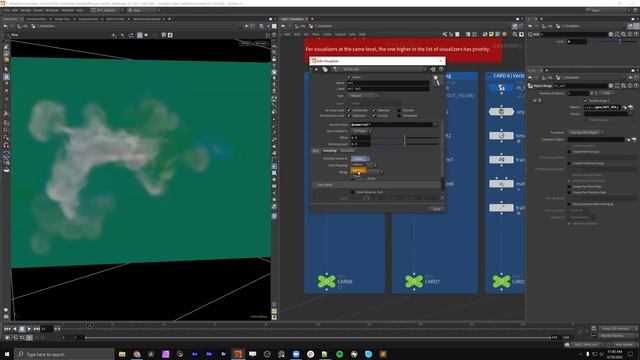Toggle the Templated checkbox in Edit Visualizer
Viewport: 640px width, 360px height.
399,116
